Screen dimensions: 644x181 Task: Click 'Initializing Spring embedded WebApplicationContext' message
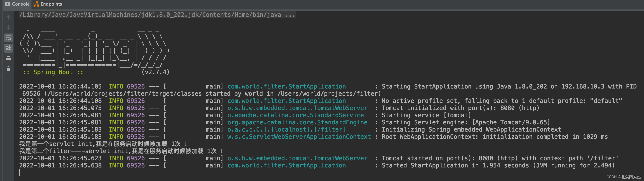(x=471, y=130)
